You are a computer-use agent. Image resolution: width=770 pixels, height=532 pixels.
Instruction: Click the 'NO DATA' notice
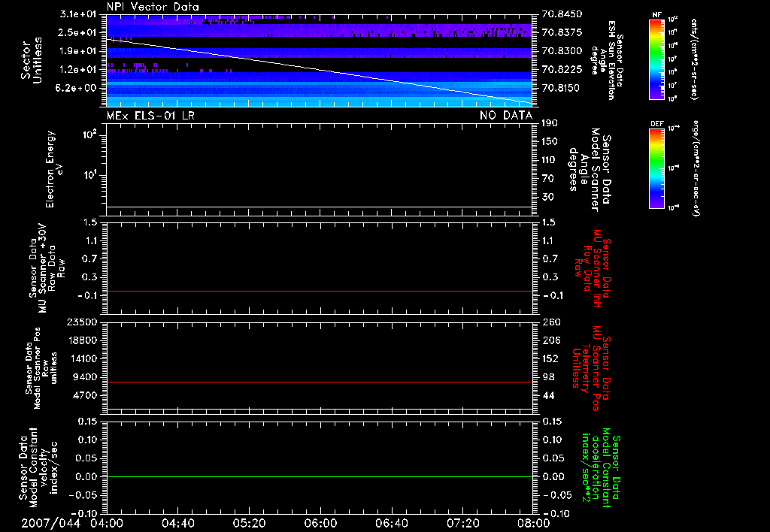506,115
